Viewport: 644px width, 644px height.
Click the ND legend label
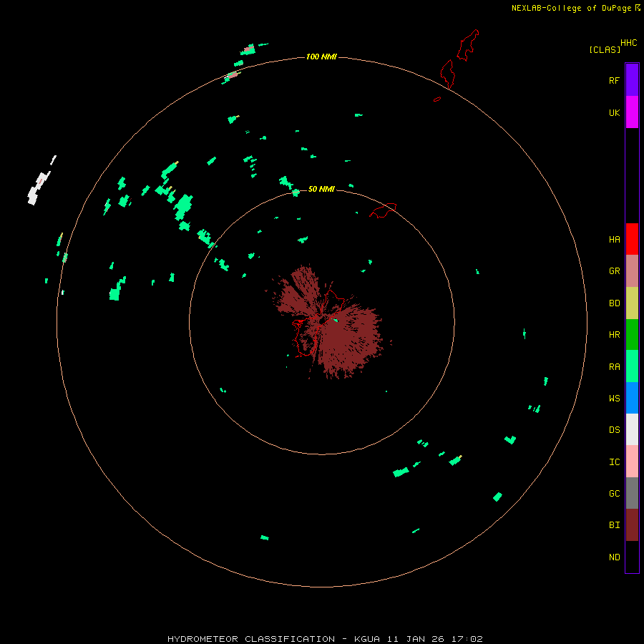coord(614,557)
